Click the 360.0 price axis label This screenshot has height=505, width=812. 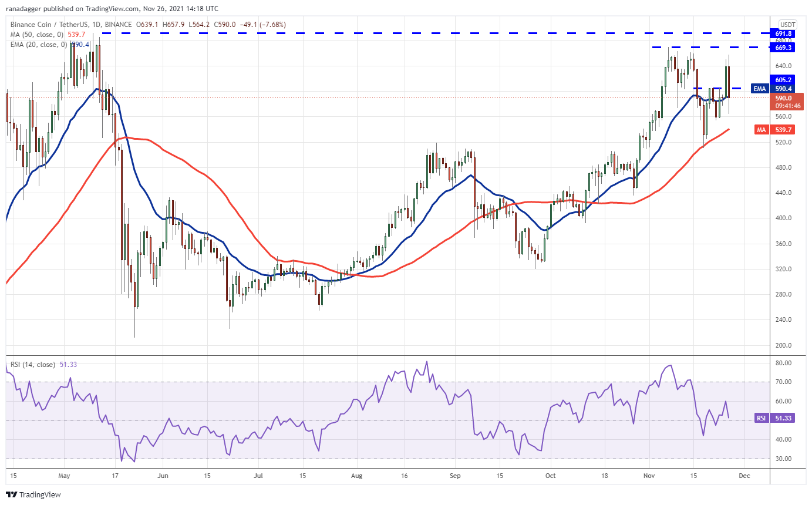click(x=783, y=244)
